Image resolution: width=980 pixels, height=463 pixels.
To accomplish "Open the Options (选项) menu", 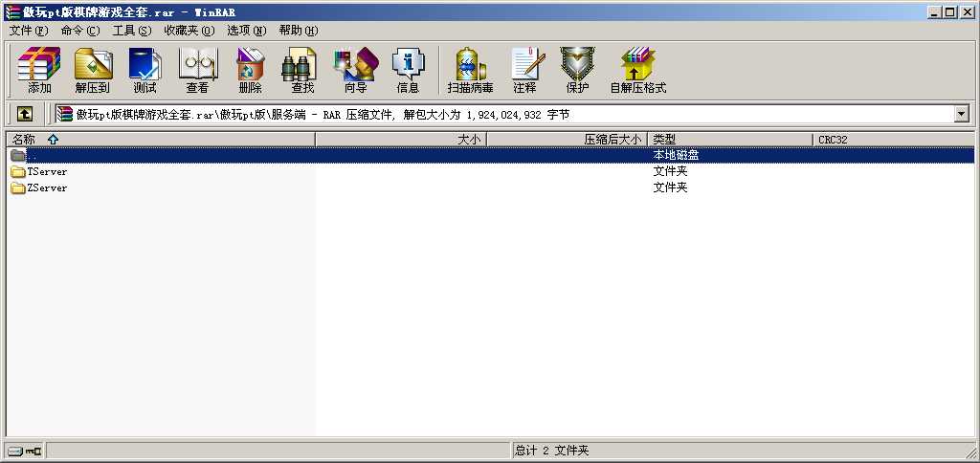I will click(246, 30).
